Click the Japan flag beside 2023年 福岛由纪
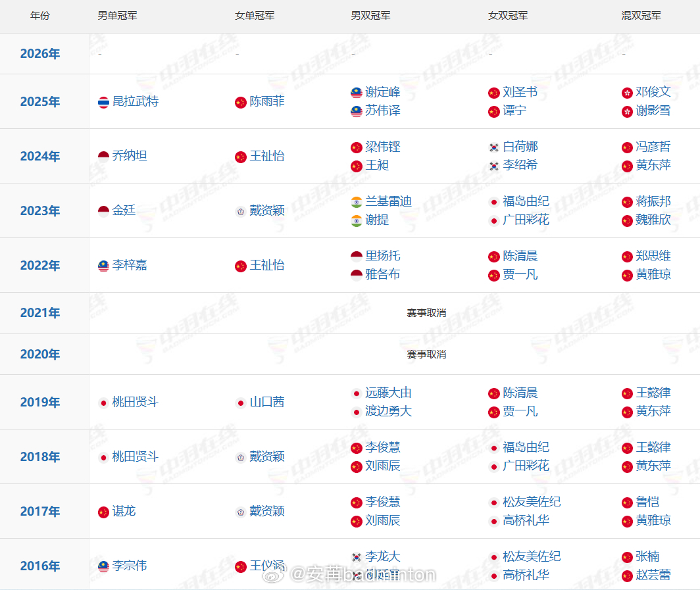 pyautogui.click(x=493, y=202)
